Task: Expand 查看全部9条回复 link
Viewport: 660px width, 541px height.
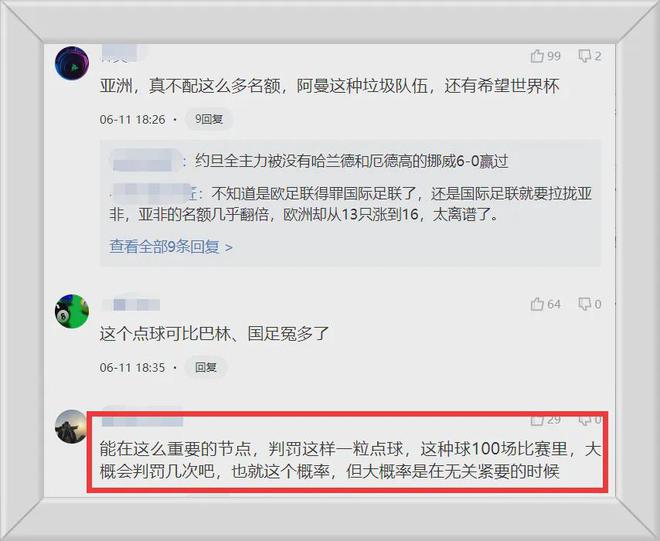Action: click(x=164, y=247)
